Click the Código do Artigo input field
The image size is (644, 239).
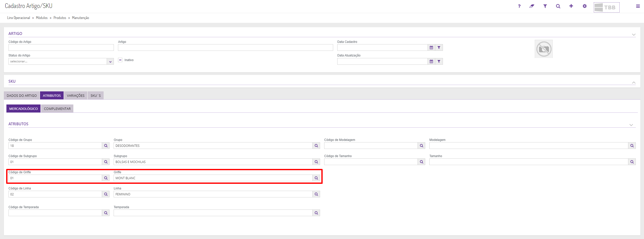click(x=61, y=47)
